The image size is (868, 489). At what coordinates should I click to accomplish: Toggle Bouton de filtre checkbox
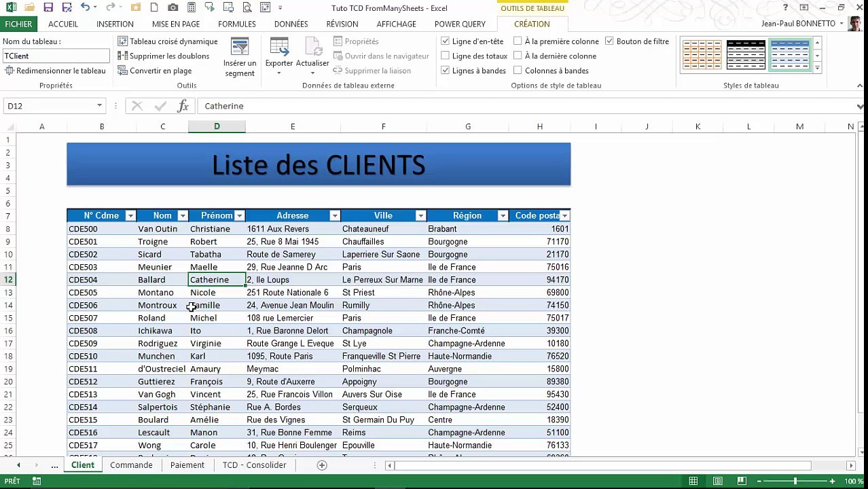tap(609, 41)
